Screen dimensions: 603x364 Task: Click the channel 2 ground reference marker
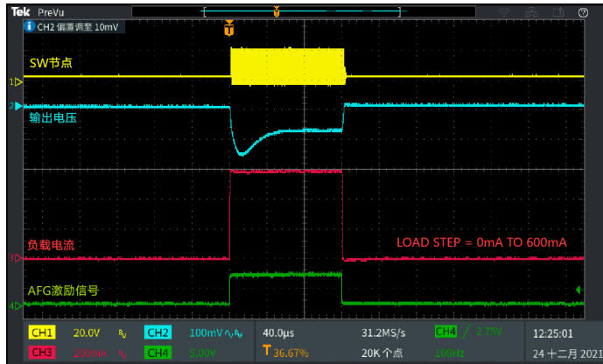pyautogui.click(x=16, y=106)
